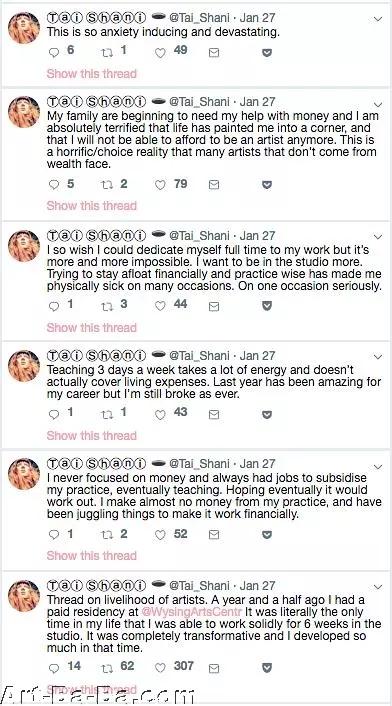This screenshot has width=392, height=706.
Task: Reply to the 'never focused on money' tweet
Action: point(54,534)
